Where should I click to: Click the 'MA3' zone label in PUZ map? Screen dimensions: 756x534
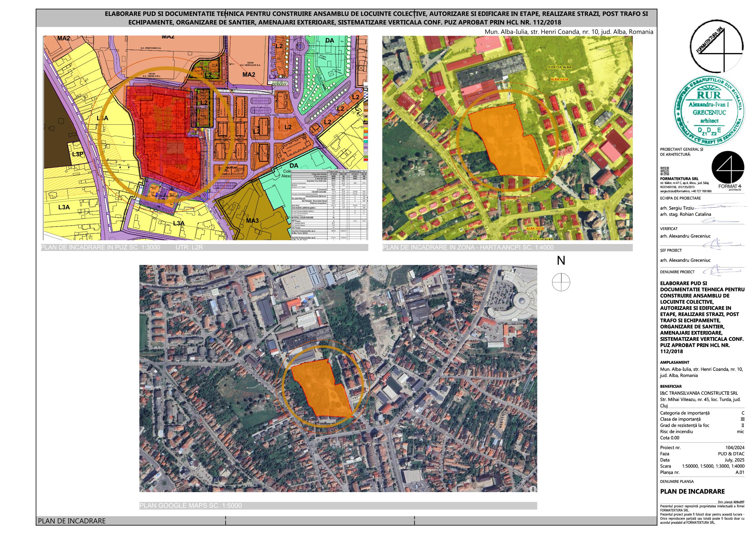(252, 221)
